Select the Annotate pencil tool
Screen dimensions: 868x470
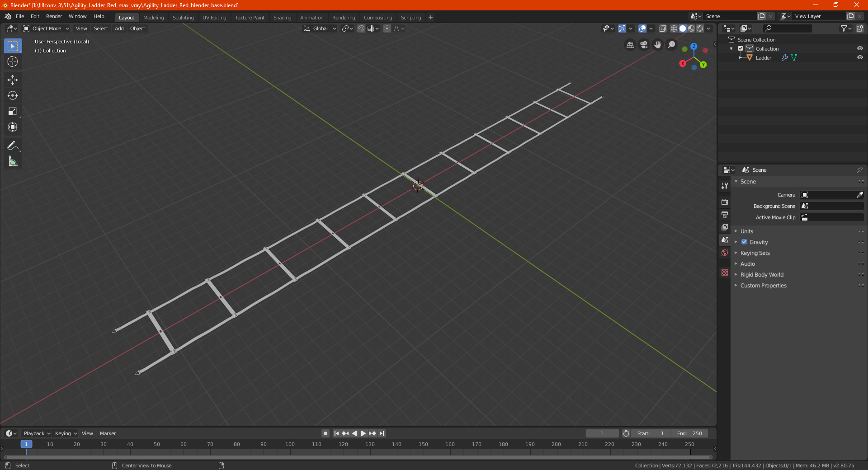tap(13, 146)
